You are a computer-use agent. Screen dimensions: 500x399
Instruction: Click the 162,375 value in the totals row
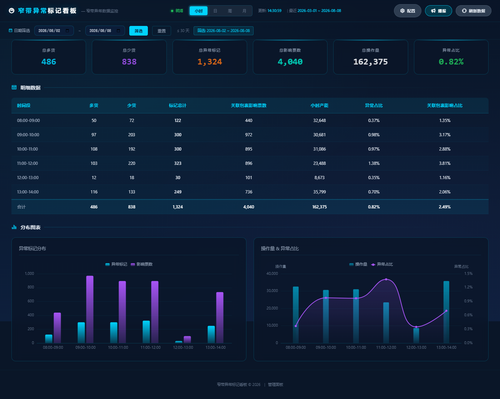coord(319,207)
